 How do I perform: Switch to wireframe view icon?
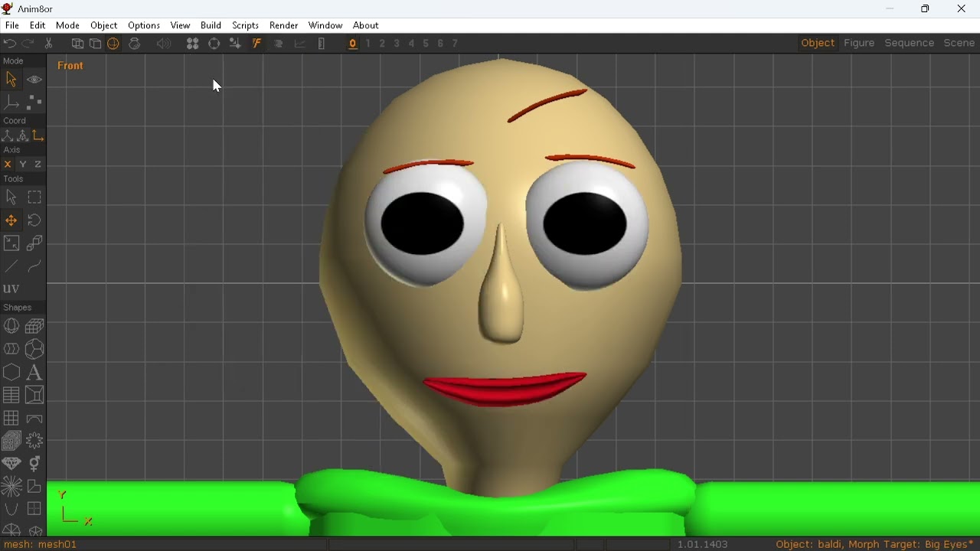(77, 44)
